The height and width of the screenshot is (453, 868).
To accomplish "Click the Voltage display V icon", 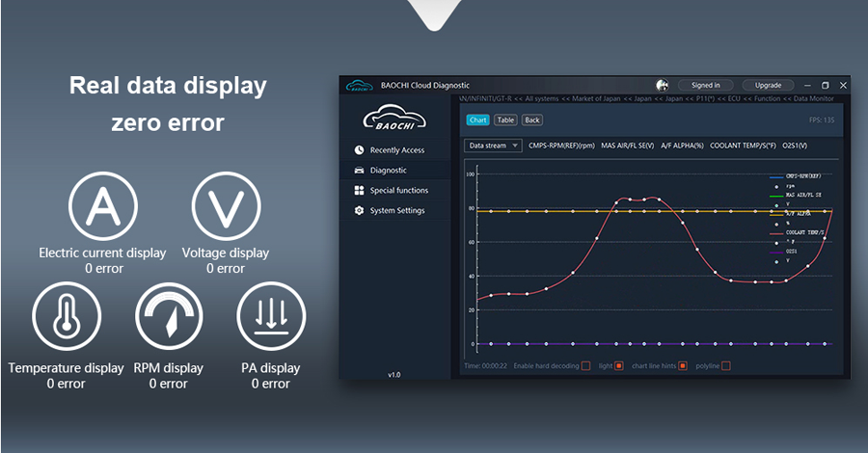I will click(226, 206).
